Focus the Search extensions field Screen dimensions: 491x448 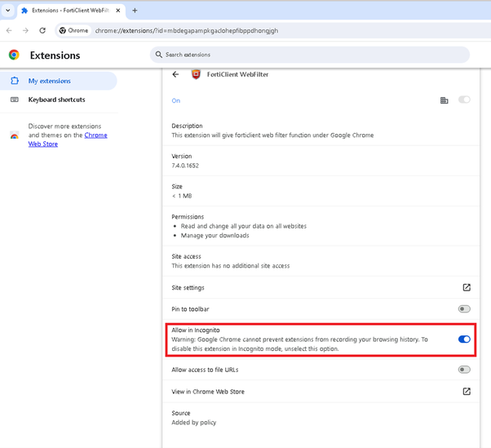click(x=310, y=55)
